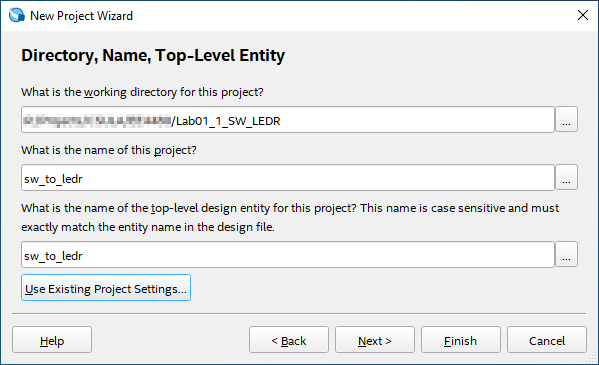The height and width of the screenshot is (365, 599).
Task: Click the 'What is the name of this project?' label
Action: click(109, 150)
